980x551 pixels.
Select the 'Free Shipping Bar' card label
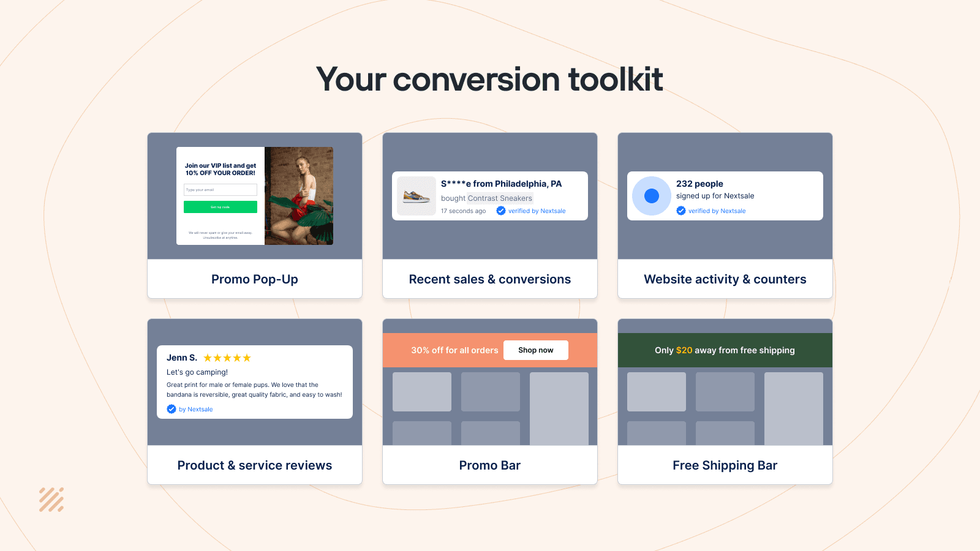click(725, 465)
